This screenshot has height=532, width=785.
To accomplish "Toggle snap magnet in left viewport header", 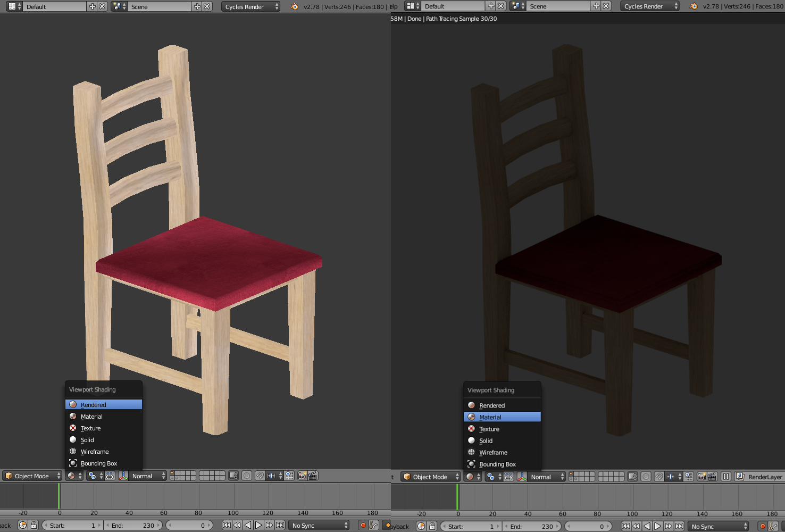I will pos(260,476).
